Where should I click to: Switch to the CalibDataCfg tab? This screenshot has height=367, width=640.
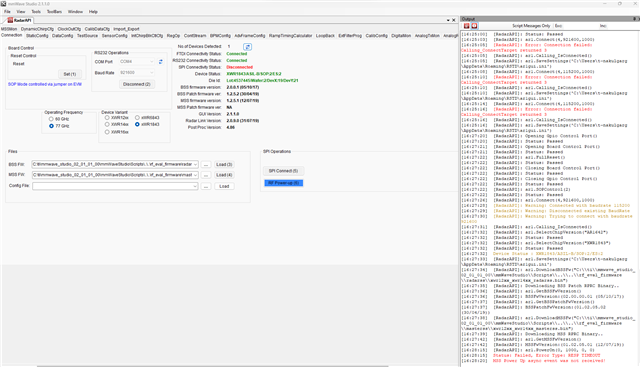tap(97, 29)
